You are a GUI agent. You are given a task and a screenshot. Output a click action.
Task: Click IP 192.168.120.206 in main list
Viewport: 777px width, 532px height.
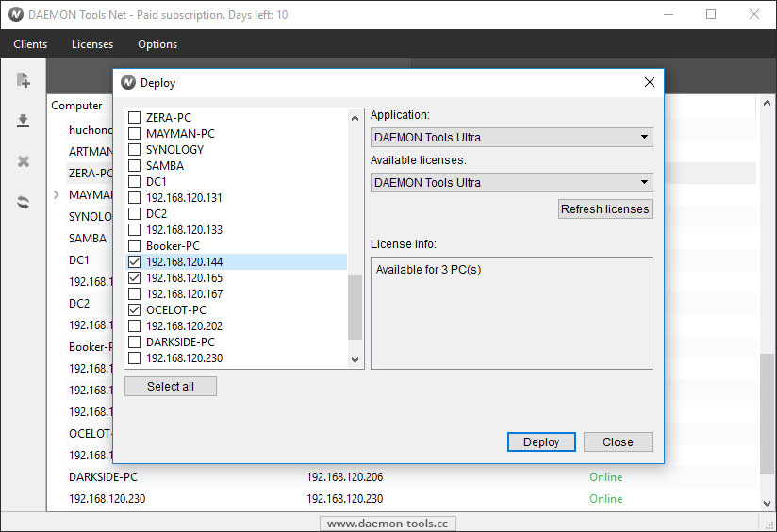click(344, 477)
